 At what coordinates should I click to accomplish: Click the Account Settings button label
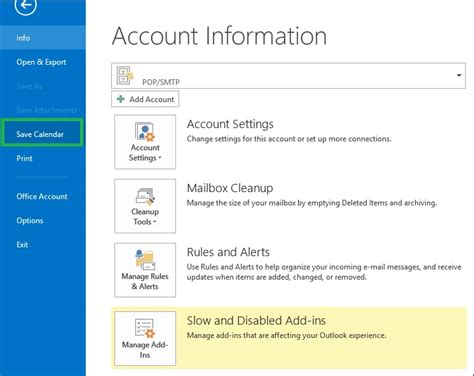click(x=145, y=153)
